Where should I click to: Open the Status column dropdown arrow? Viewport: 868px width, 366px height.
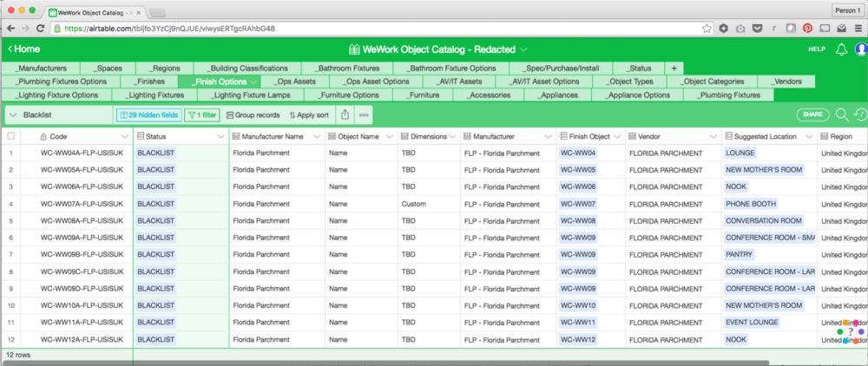coord(220,136)
